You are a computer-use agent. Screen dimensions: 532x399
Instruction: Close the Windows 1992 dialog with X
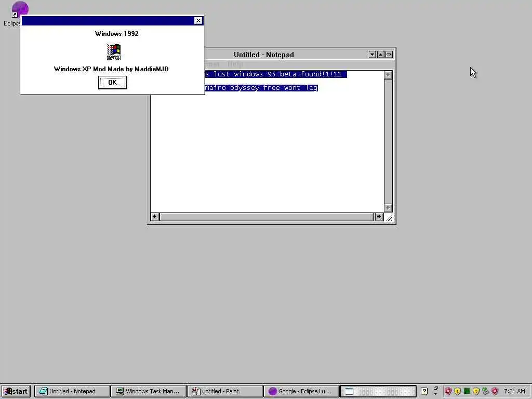[x=198, y=21]
